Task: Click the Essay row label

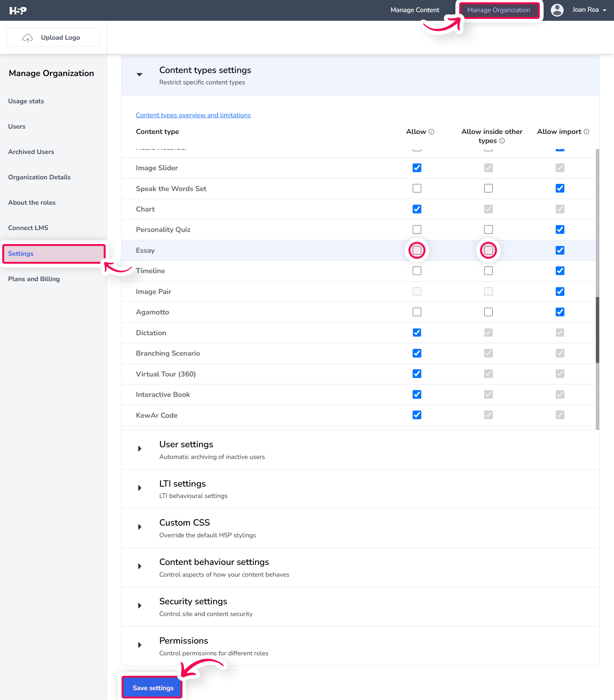Action: (x=145, y=250)
